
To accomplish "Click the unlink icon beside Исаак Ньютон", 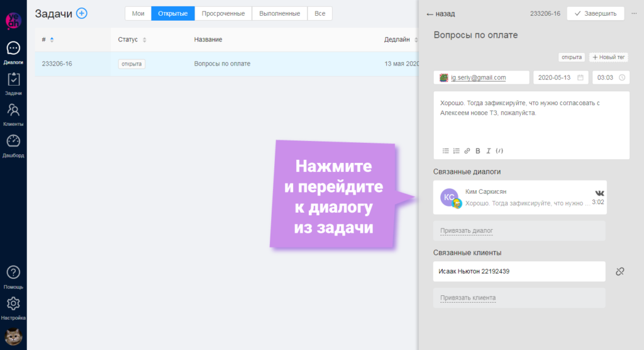I will point(619,271).
